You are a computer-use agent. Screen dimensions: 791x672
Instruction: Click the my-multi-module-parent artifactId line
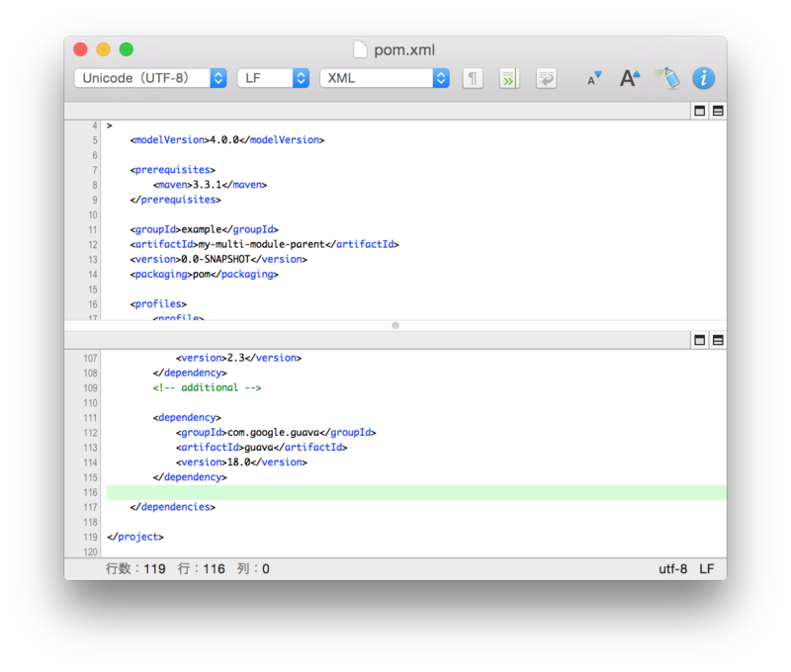pyautogui.click(x=264, y=244)
